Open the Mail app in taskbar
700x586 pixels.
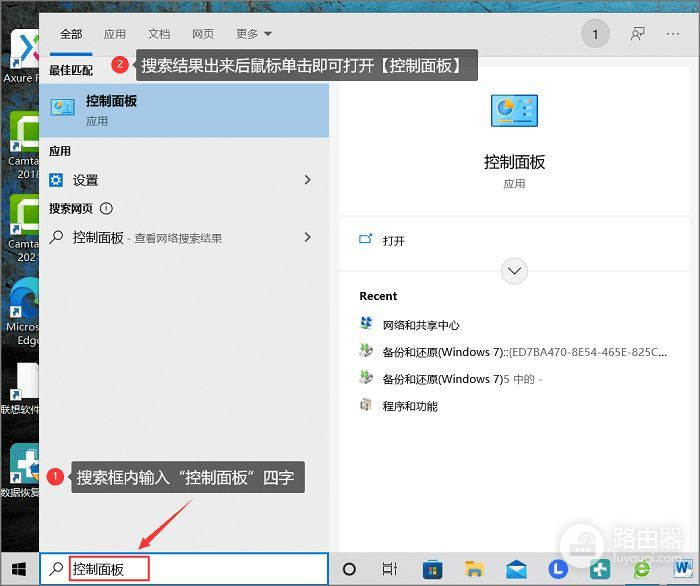pos(516,569)
